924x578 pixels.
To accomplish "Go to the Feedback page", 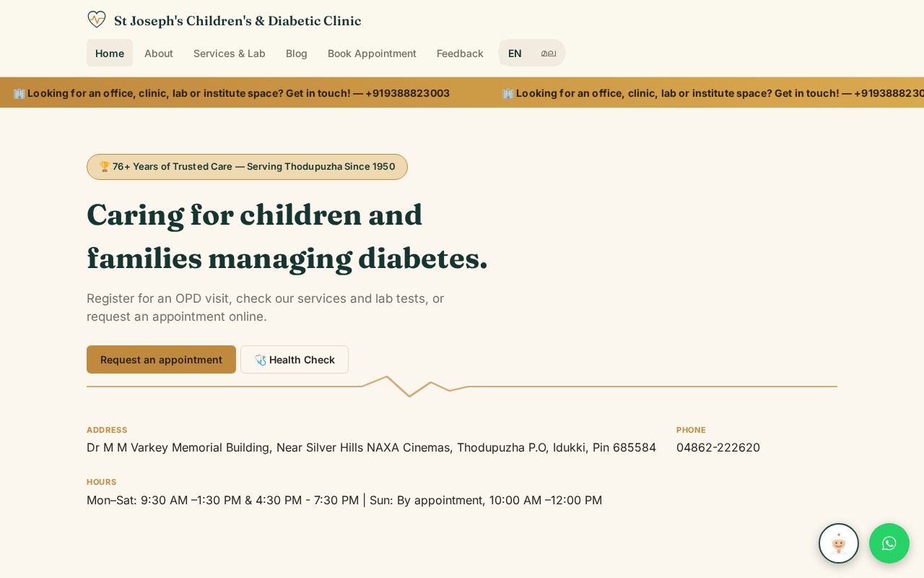I will pyautogui.click(x=460, y=53).
